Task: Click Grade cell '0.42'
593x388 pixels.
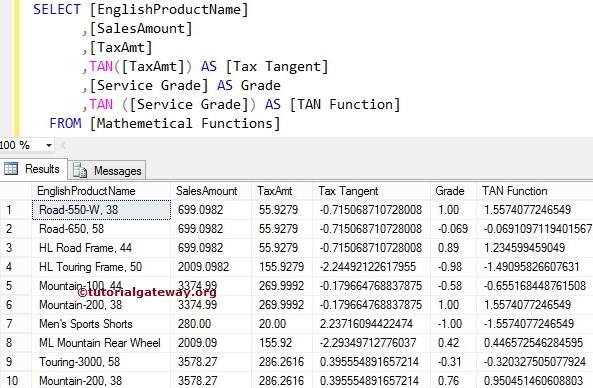Action: 453,343
